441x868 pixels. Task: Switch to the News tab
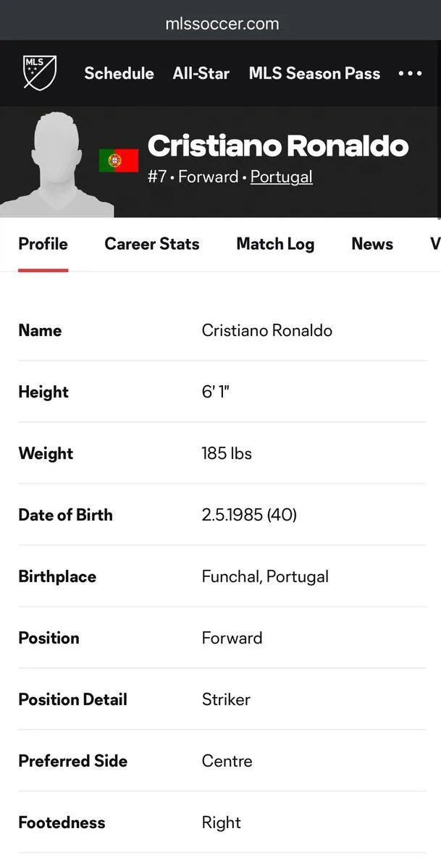point(372,244)
